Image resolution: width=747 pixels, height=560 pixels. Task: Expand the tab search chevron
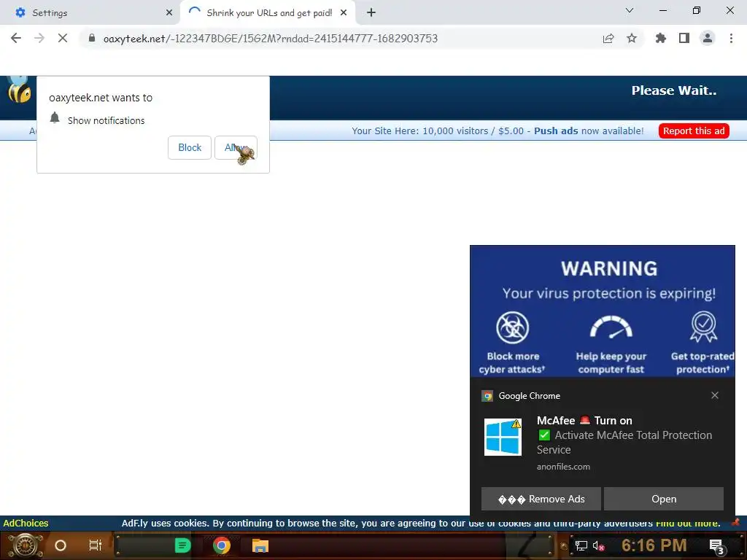coord(630,10)
